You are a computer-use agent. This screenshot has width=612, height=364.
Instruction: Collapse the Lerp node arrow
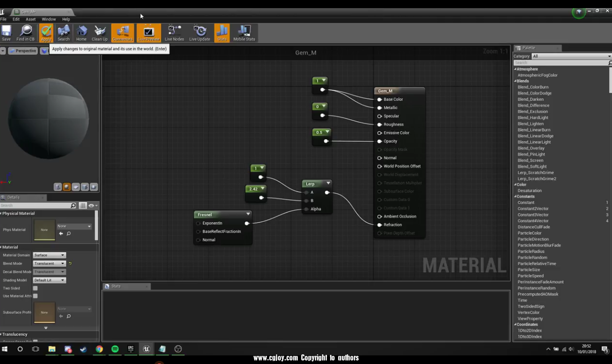(x=328, y=183)
